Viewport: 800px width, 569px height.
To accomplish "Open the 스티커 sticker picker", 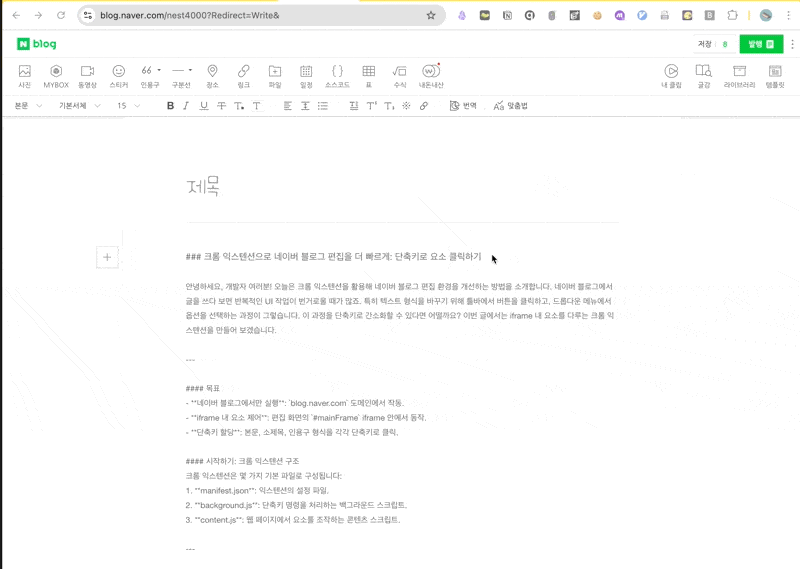I will coord(119,76).
